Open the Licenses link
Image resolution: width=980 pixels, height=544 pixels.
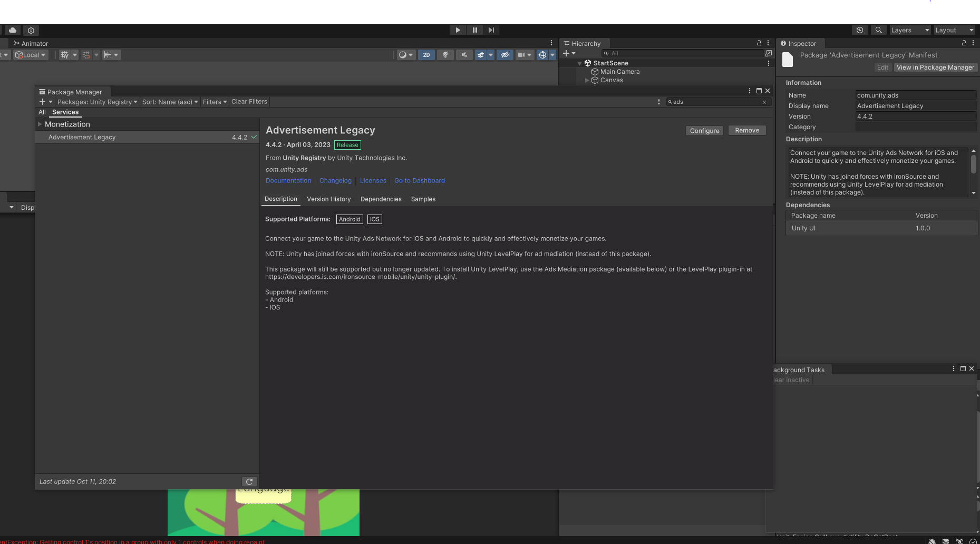(x=373, y=181)
